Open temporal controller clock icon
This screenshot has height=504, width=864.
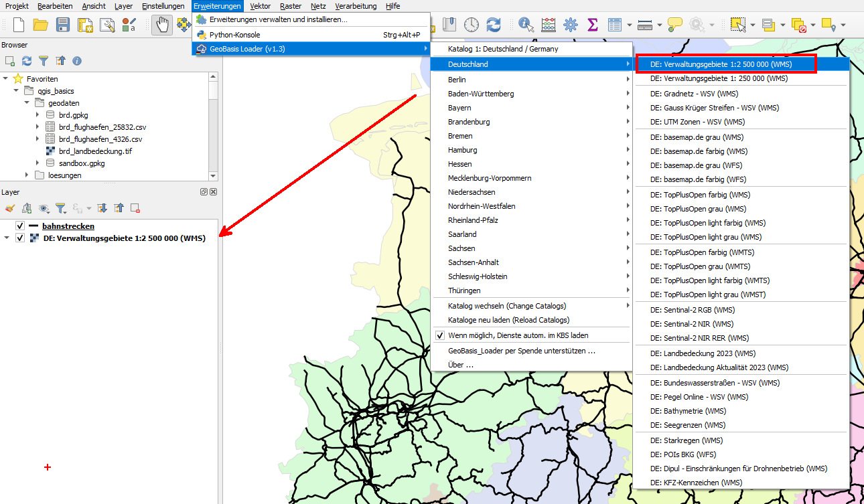click(472, 25)
